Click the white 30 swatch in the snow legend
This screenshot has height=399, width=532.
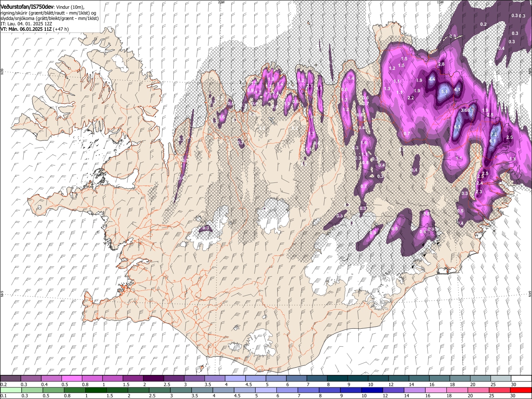click(x=521, y=379)
